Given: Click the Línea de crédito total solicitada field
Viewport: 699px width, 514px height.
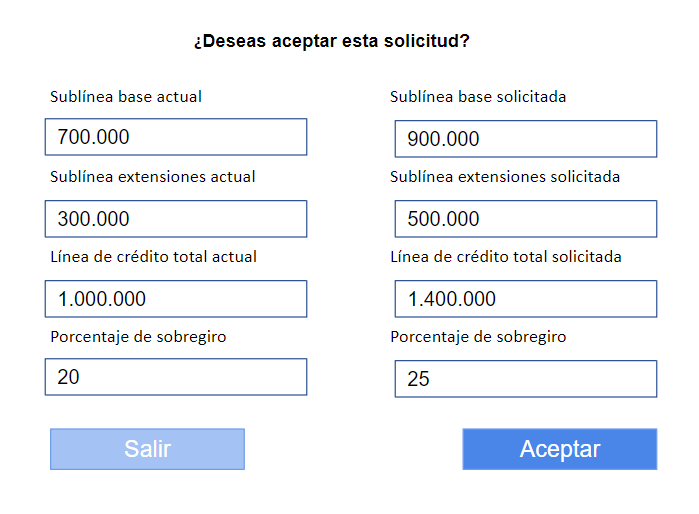Looking at the screenshot, I should [526, 299].
